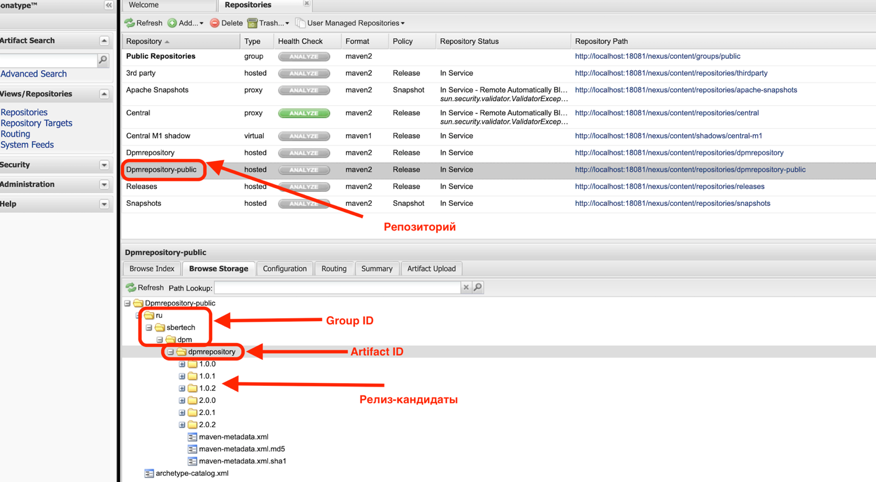Run the green ANALYZE check for Central
This screenshot has width=876, height=482.
304,113
